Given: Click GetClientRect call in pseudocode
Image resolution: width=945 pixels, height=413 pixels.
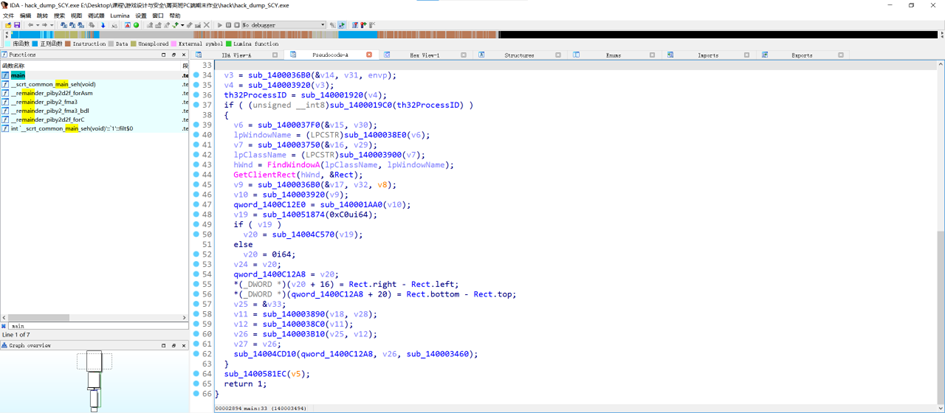Looking at the screenshot, I should (x=263, y=174).
